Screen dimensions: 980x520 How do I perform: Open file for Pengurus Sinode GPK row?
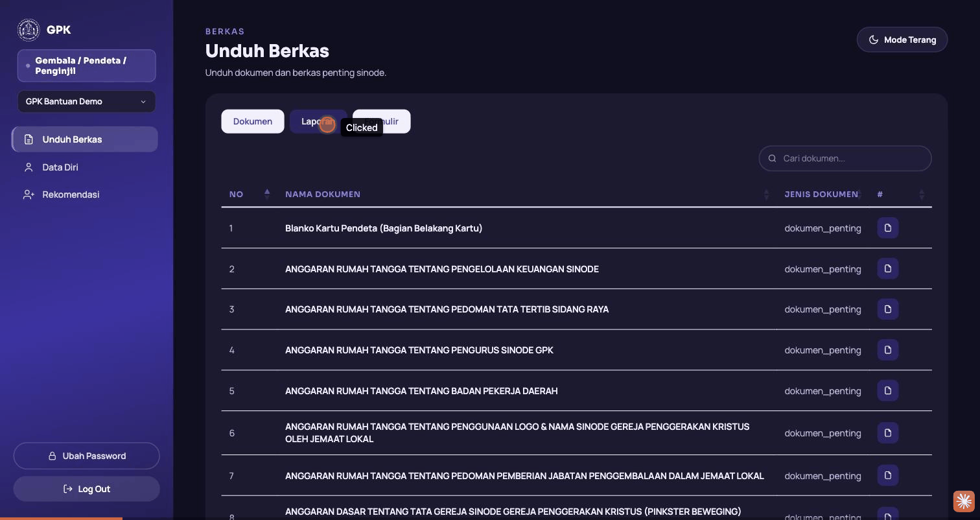click(887, 350)
